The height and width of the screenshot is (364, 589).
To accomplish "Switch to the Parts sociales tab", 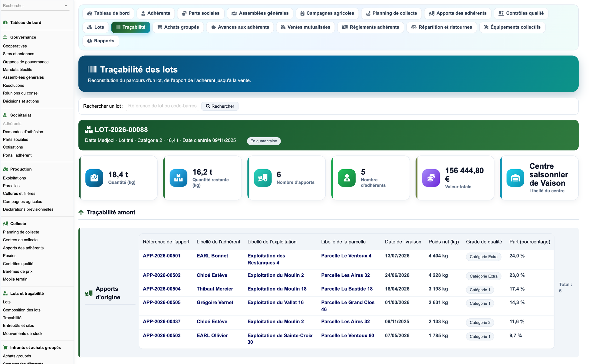I will click(201, 13).
